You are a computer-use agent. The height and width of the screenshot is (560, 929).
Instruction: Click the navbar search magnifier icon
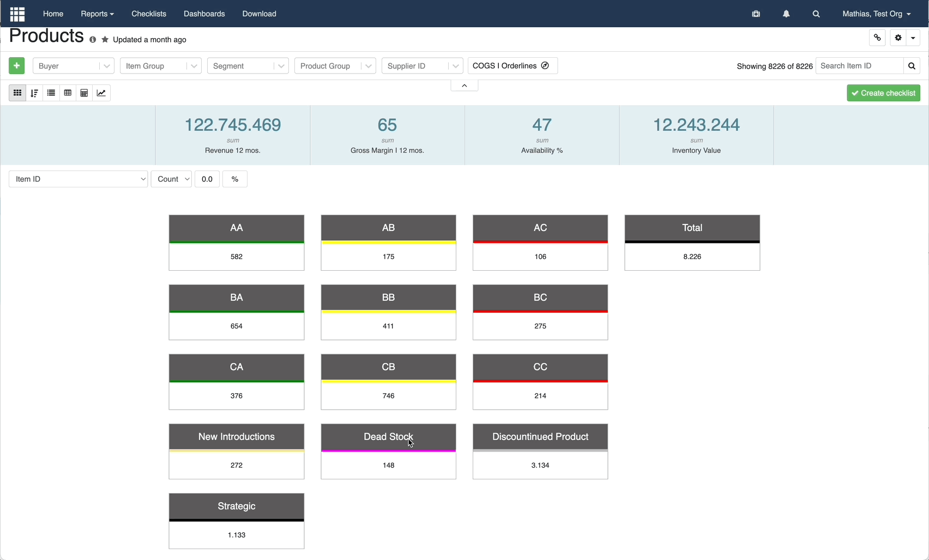[816, 14]
